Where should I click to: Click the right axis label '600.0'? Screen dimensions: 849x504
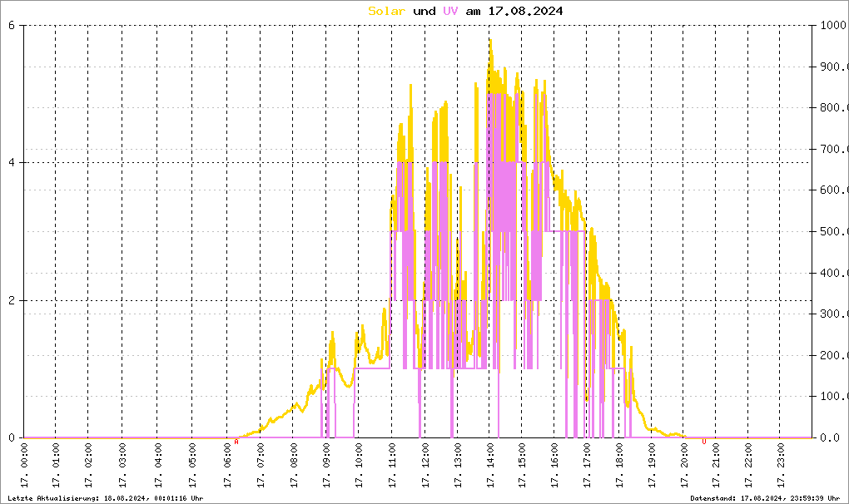pyautogui.click(x=832, y=190)
